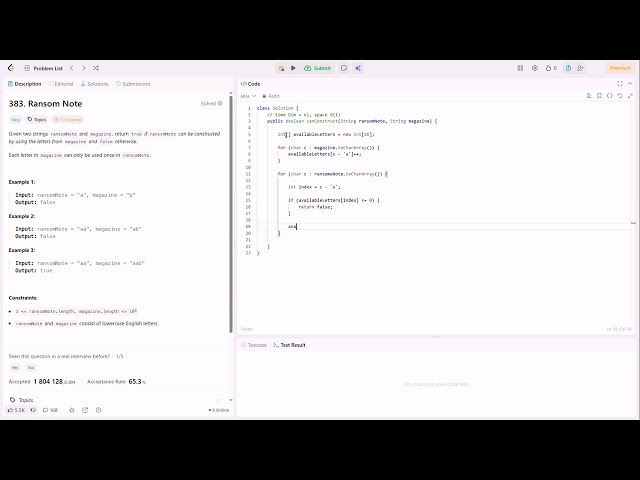Viewport: 640px width, 480px height.
Task: Go to the previous problem arrow
Action: [x=72, y=68]
